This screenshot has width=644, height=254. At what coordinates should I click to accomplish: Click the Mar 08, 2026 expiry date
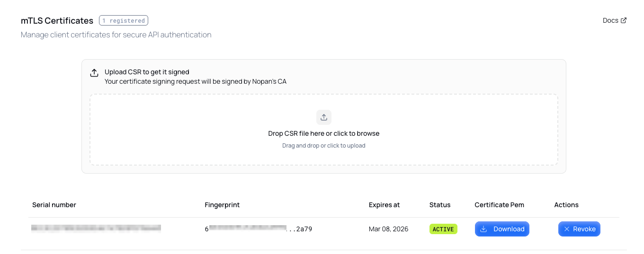(x=388, y=229)
